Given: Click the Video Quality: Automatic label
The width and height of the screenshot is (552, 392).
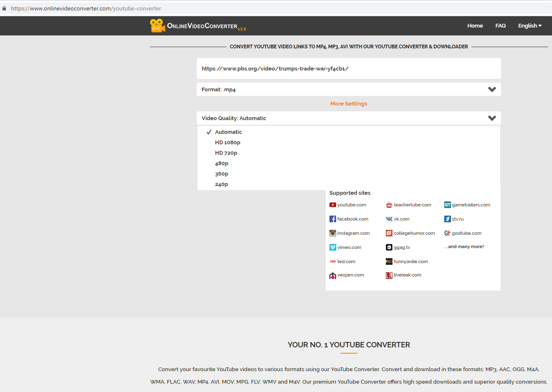Looking at the screenshot, I should (234, 118).
